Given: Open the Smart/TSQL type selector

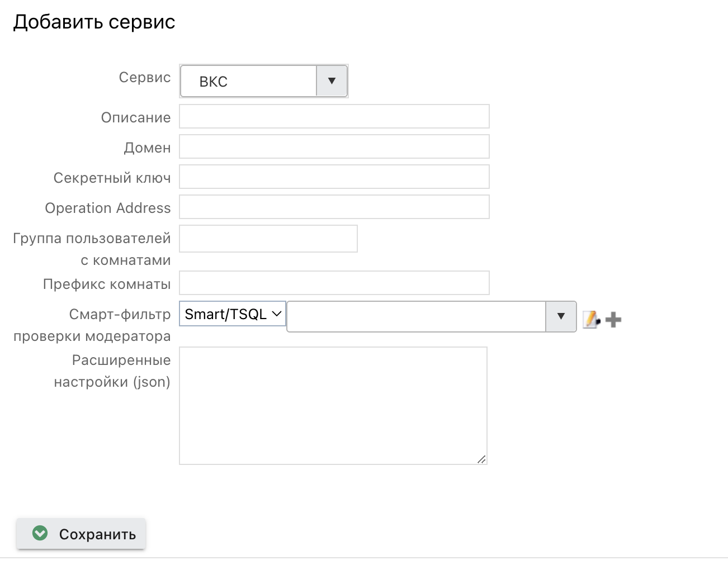Looking at the screenshot, I should 233,314.
